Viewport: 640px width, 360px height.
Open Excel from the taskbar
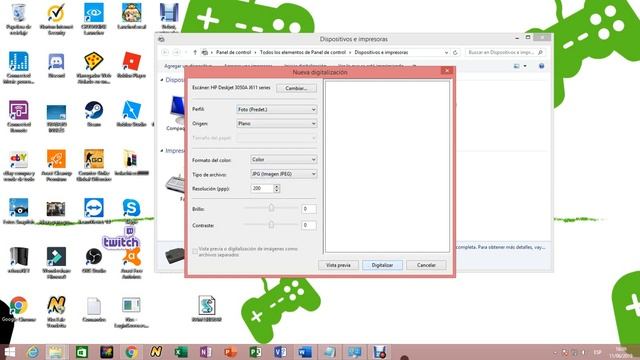(181, 352)
